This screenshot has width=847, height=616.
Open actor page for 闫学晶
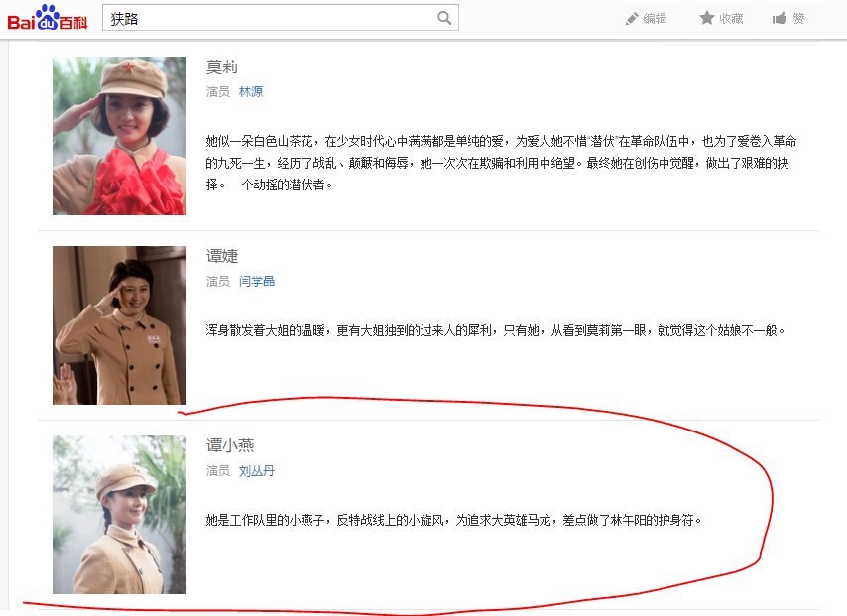(x=259, y=281)
